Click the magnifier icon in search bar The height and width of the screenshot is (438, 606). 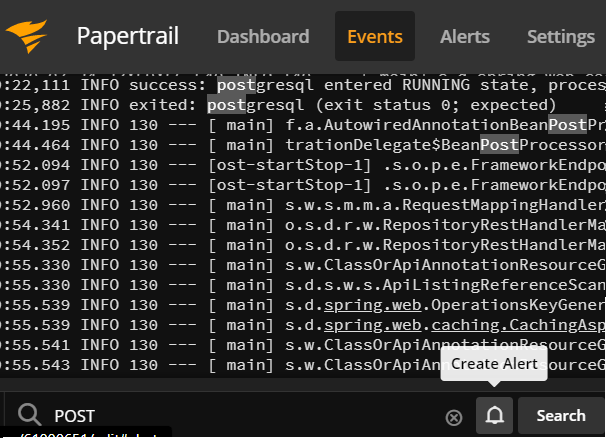click(x=29, y=414)
